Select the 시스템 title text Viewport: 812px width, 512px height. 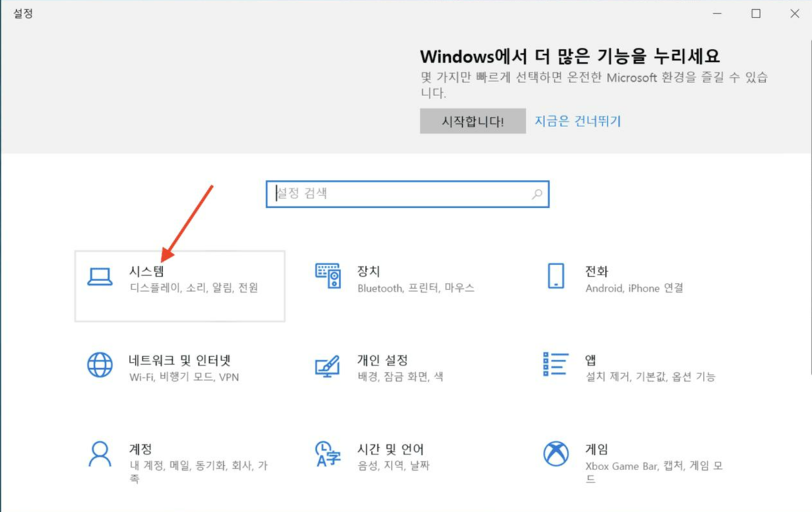146,271
